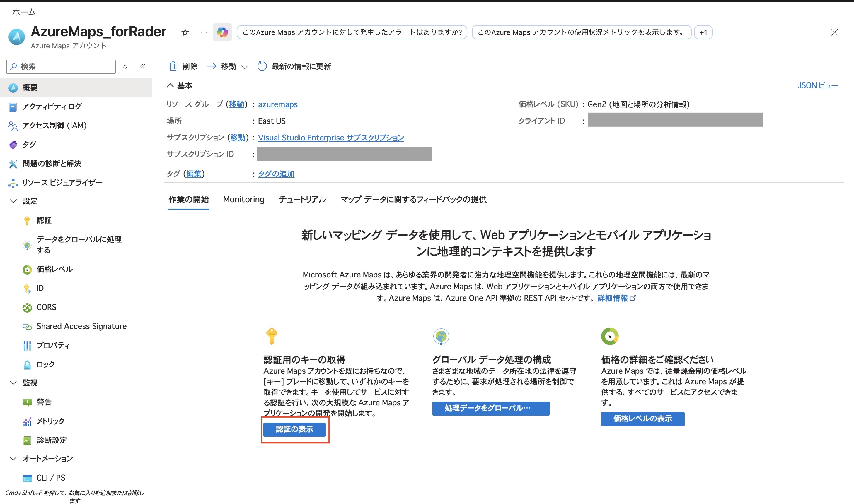
Task: Click the 価格レベル pricing tier sidebar icon
Action: [x=27, y=270]
